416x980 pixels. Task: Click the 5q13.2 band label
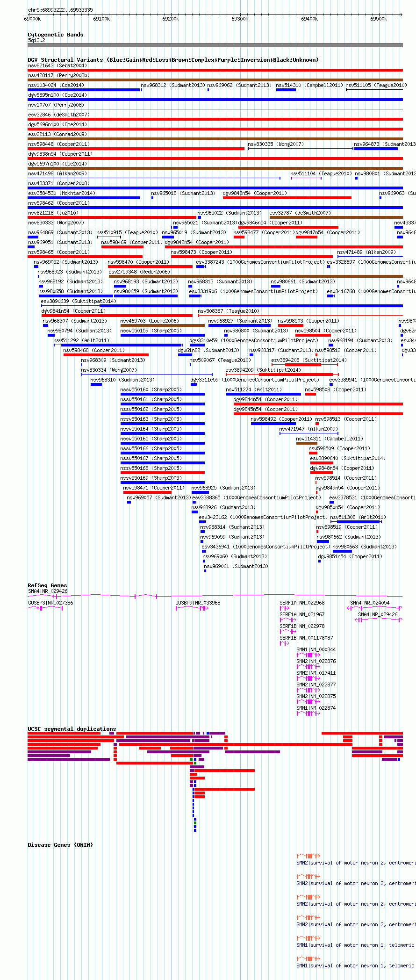[x=36, y=40]
